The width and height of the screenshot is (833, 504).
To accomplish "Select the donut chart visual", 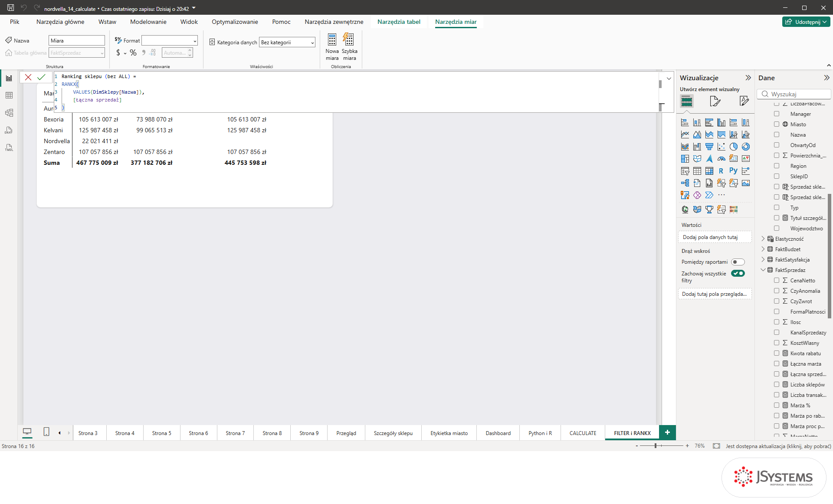I will (x=745, y=147).
